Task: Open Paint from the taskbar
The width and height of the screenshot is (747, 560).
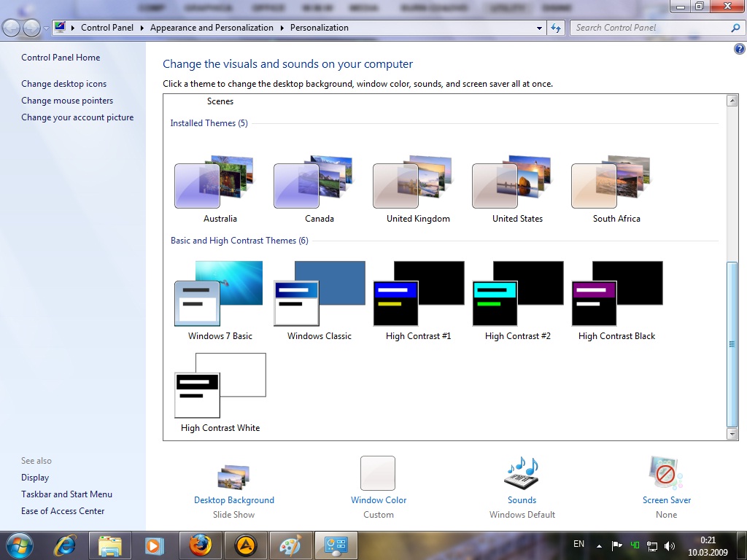Action: pyautogui.click(x=290, y=545)
